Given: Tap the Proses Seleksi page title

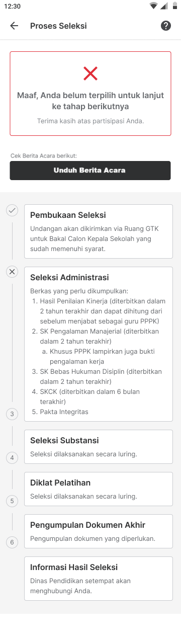Looking at the screenshot, I should pyautogui.click(x=58, y=26).
